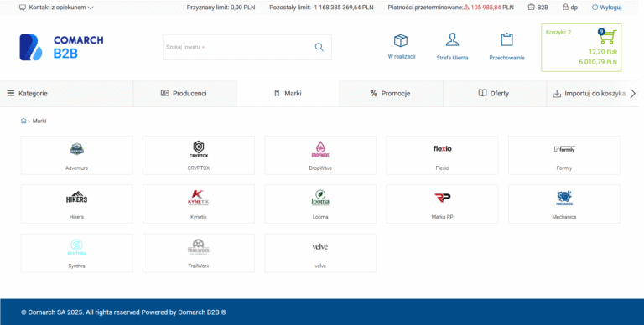
Task: Expand Kontakt z opiekunem dropdown
Action: 56,8
